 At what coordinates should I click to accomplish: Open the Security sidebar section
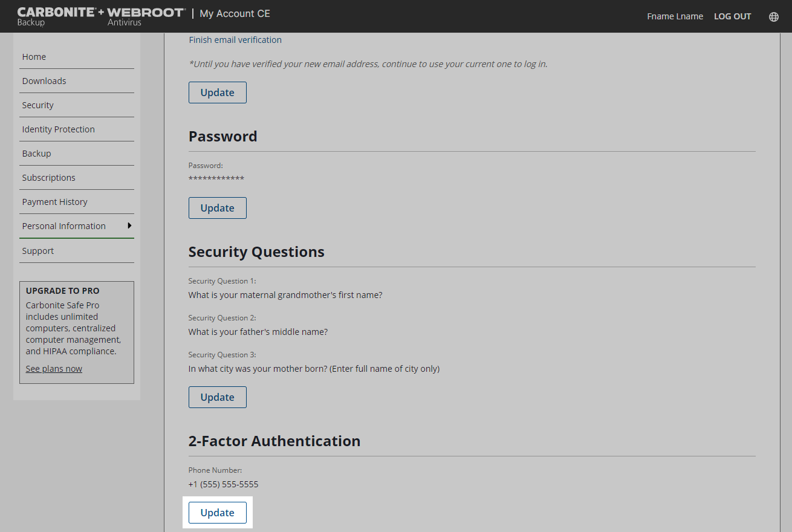[x=38, y=105]
